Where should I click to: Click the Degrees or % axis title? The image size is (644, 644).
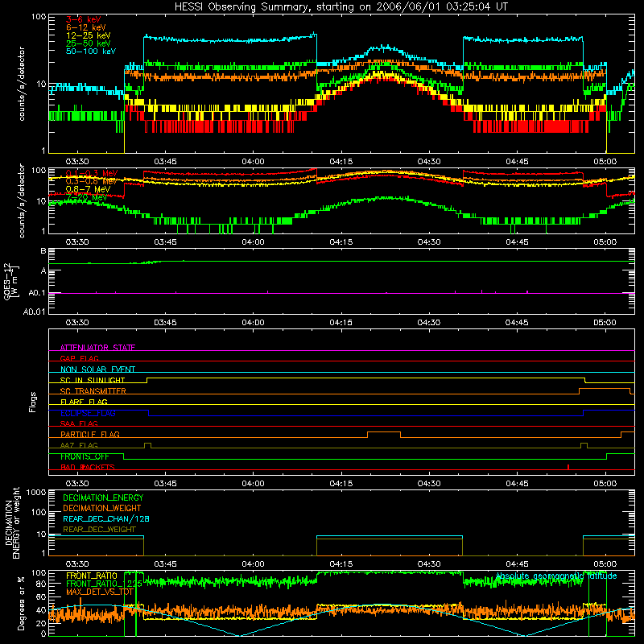[x=21, y=604]
